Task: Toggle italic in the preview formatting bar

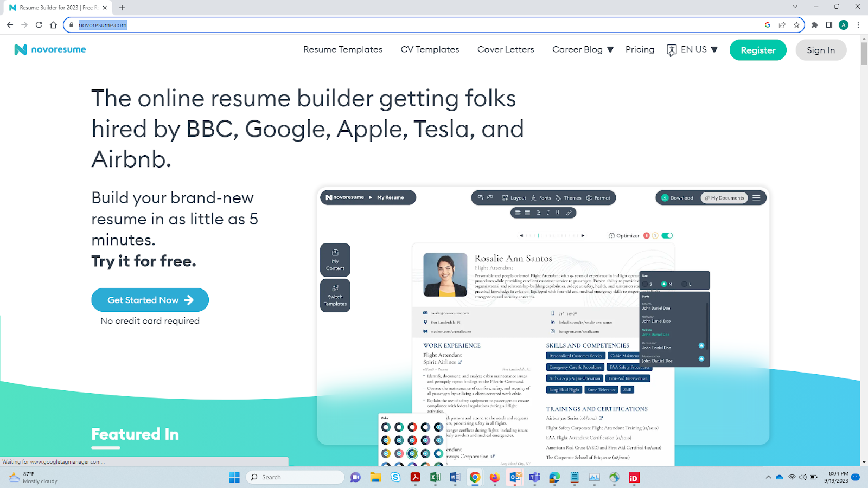Action: coord(548,213)
